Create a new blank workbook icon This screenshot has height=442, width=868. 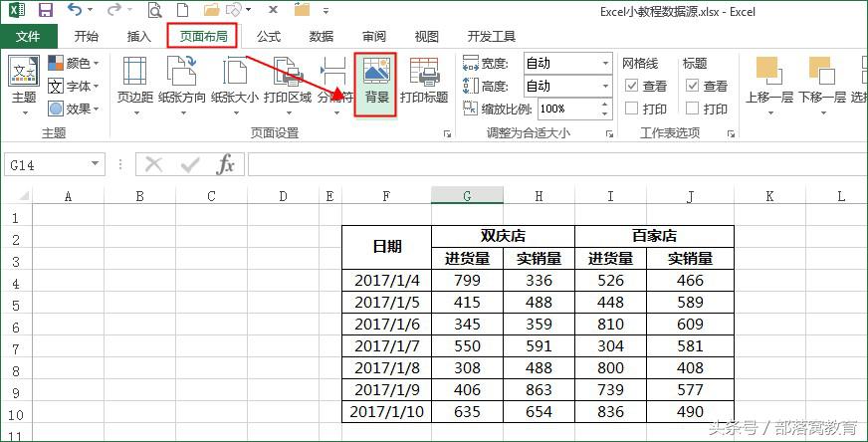point(181,10)
